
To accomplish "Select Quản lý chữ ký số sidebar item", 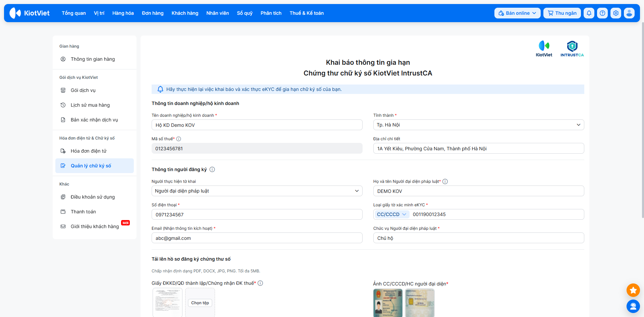I will click(95, 166).
